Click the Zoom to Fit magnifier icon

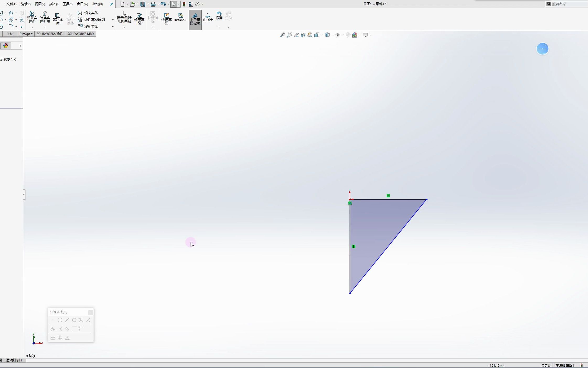click(x=283, y=35)
